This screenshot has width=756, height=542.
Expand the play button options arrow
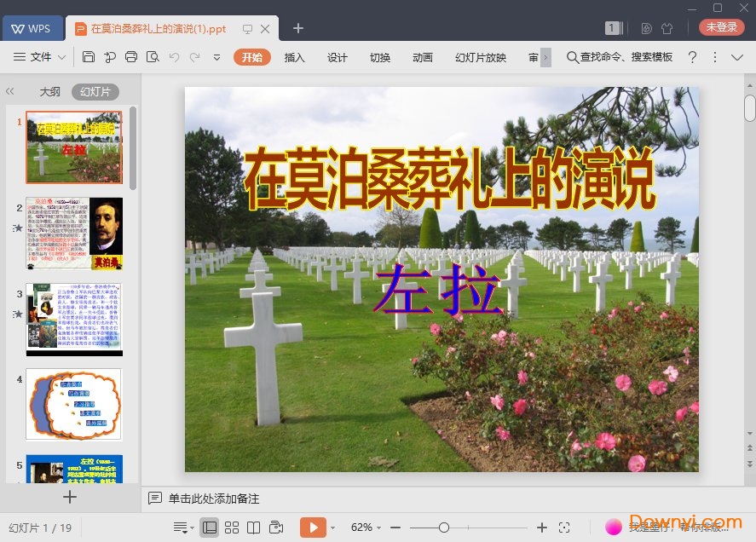[332, 527]
